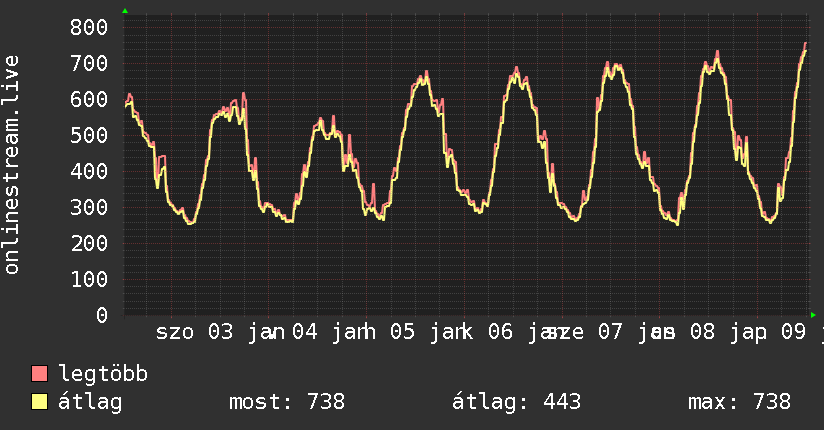Click the 700 y-axis label

pyautogui.click(x=88, y=64)
